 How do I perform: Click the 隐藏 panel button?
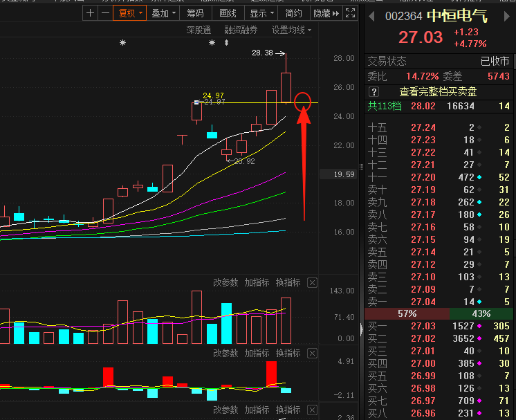(326, 13)
